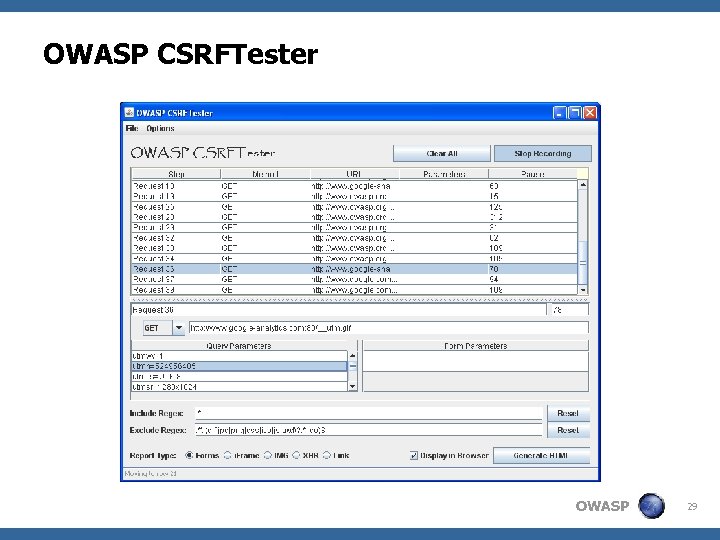Click the Exclude Regex input field
The image size is (720, 540).
click(369, 430)
